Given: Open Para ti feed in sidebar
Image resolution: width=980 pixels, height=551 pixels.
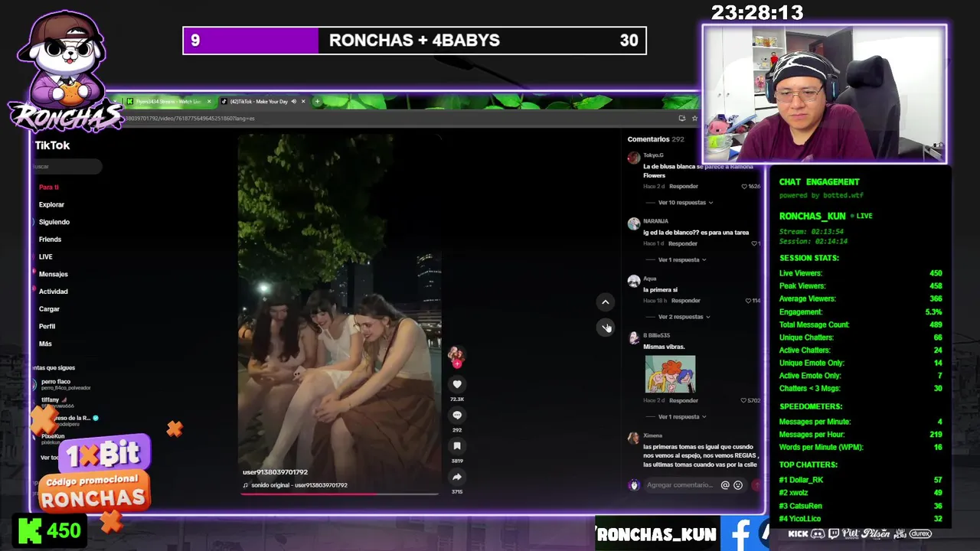Looking at the screenshot, I should pyautogui.click(x=49, y=187).
